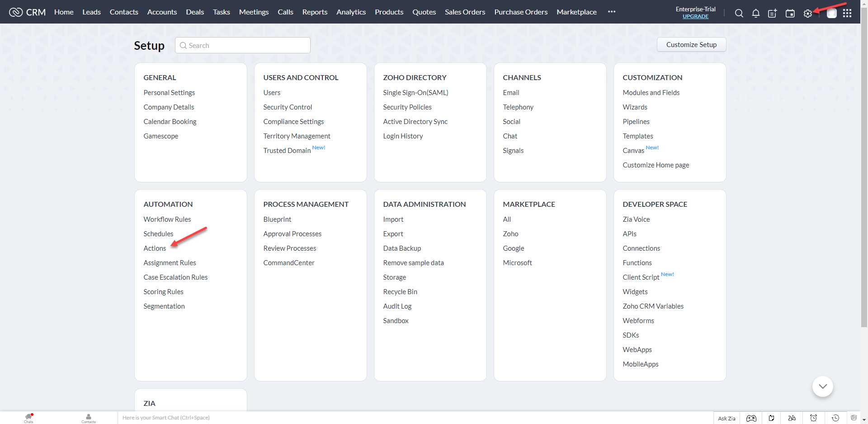Open Modules and Fields
The width and height of the screenshot is (868, 424).
pos(651,92)
